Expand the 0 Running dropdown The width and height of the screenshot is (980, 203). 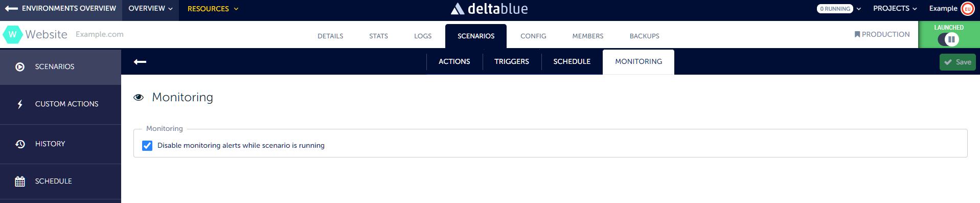point(838,9)
